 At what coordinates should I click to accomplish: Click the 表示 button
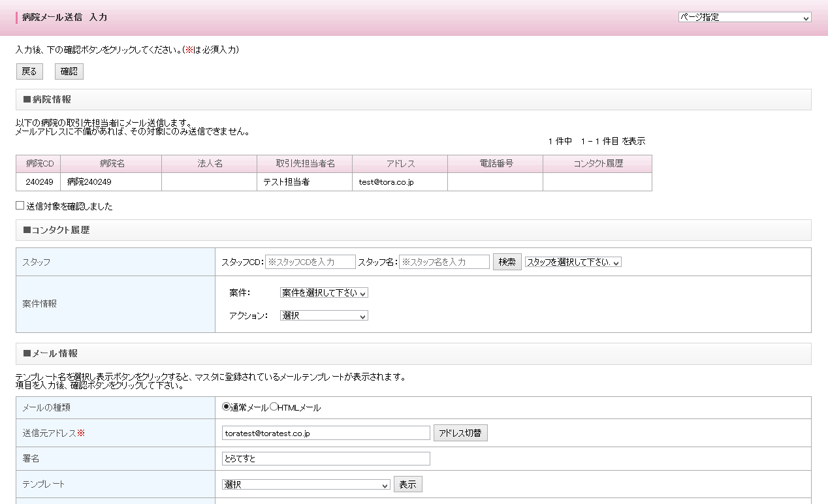(x=408, y=484)
